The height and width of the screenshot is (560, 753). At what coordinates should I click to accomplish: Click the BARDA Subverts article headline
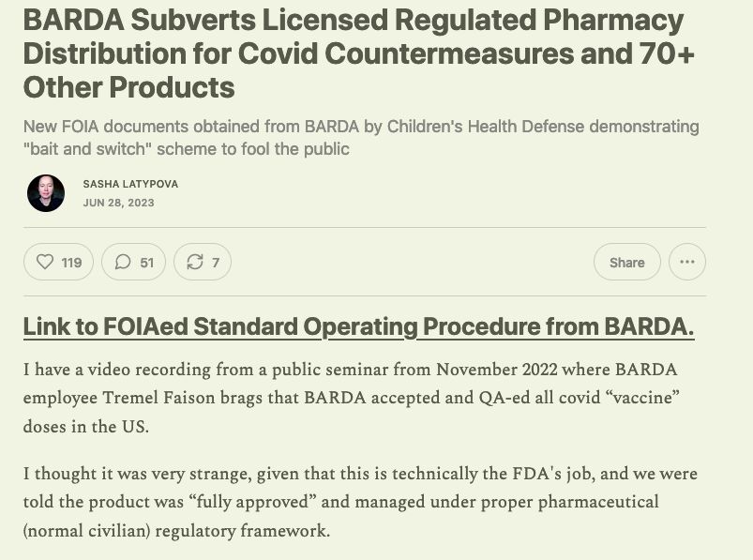358,53
